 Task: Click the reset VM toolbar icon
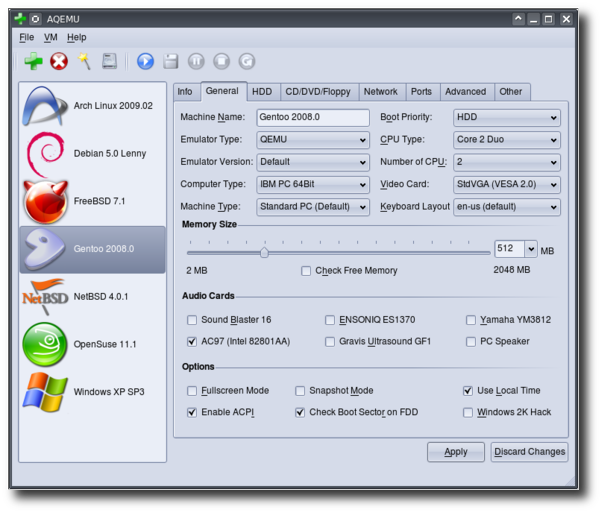[x=246, y=61]
